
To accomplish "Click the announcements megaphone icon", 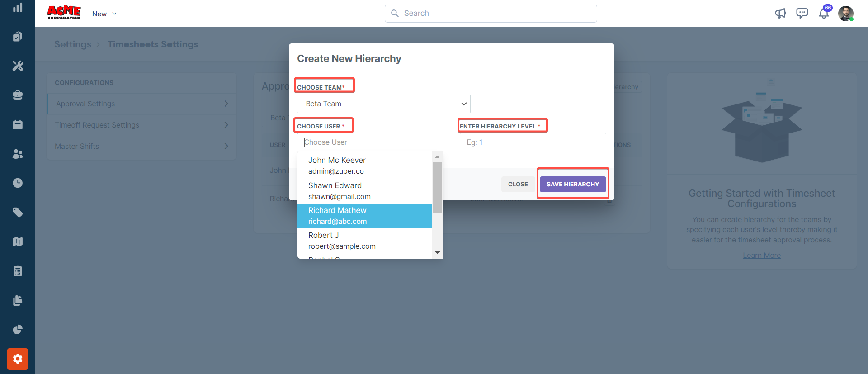I will click(x=780, y=14).
